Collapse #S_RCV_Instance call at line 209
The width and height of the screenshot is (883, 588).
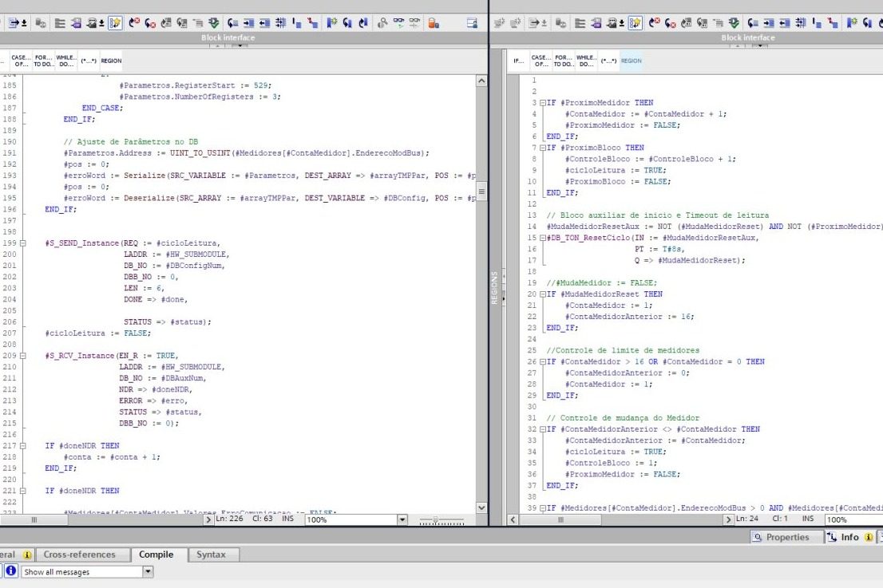point(23,356)
